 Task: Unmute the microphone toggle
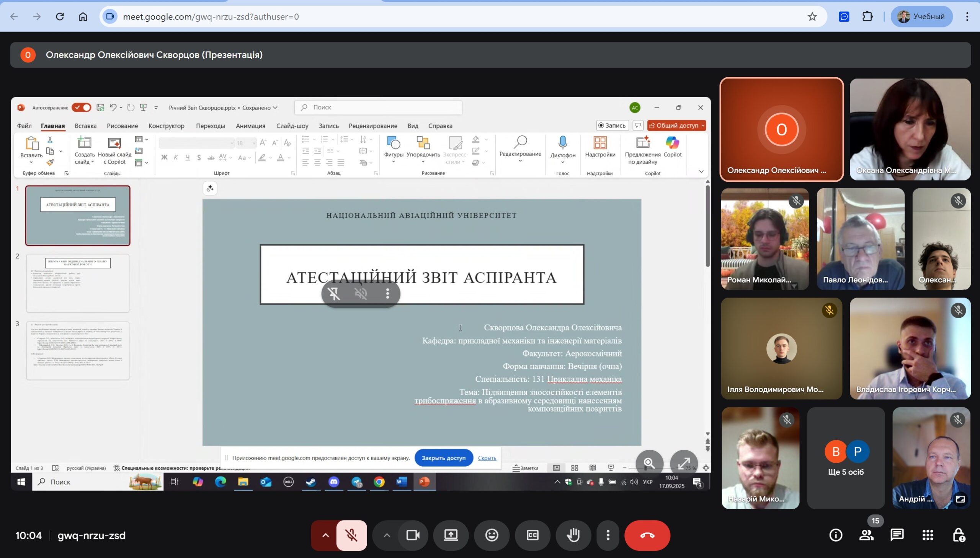tap(351, 535)
